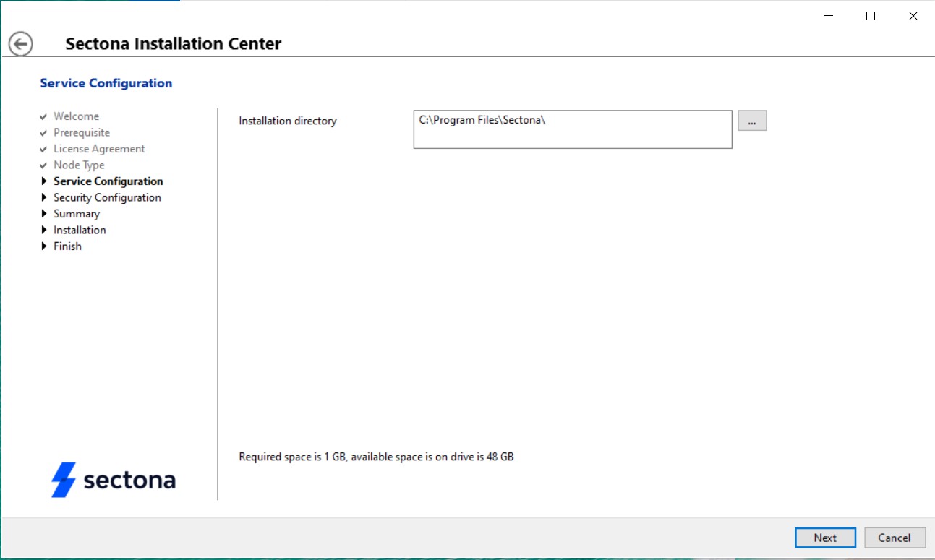Click the Sectona logo
The image size is (935, 560).
tap(114, 480)
